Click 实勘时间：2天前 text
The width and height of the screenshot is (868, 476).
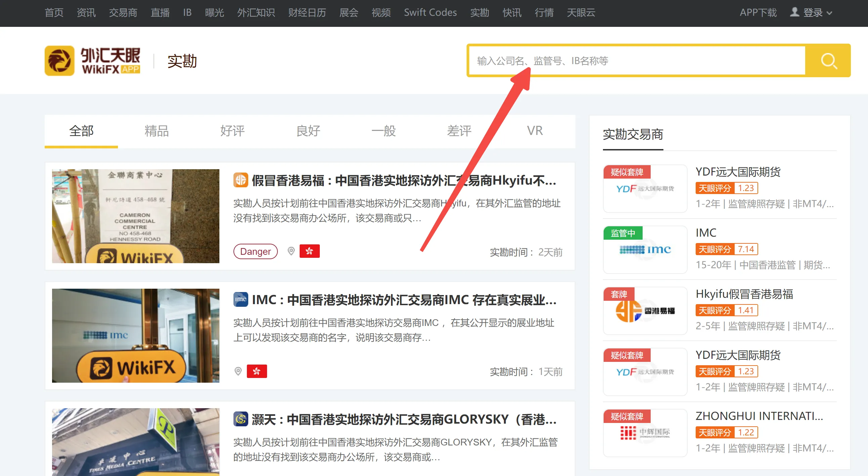pos(526,252)
